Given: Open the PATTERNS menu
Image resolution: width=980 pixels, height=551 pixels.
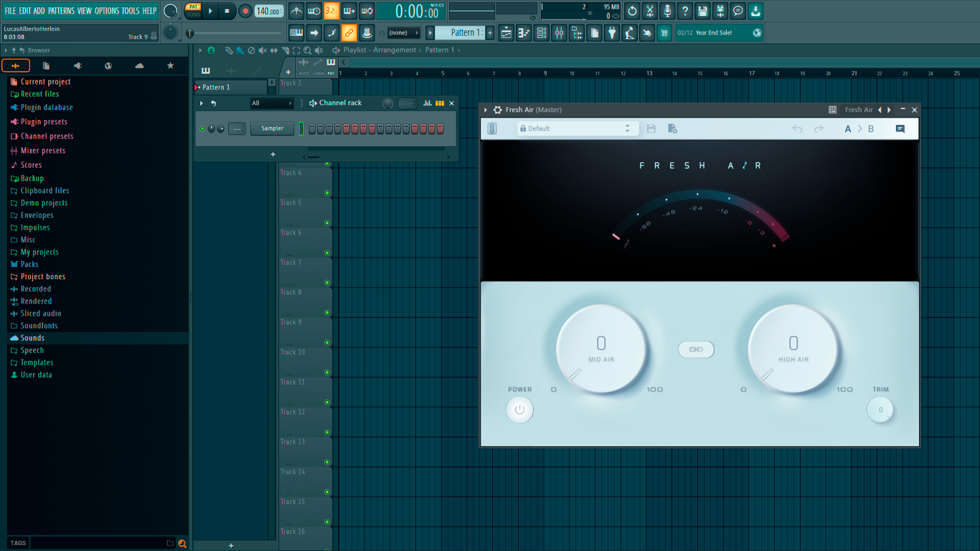Looking at the screenshot, I should click(x=61, y=11).
